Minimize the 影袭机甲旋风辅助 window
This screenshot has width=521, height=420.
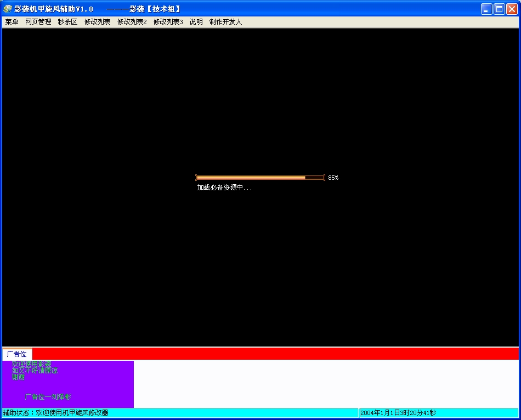[486, 9]
